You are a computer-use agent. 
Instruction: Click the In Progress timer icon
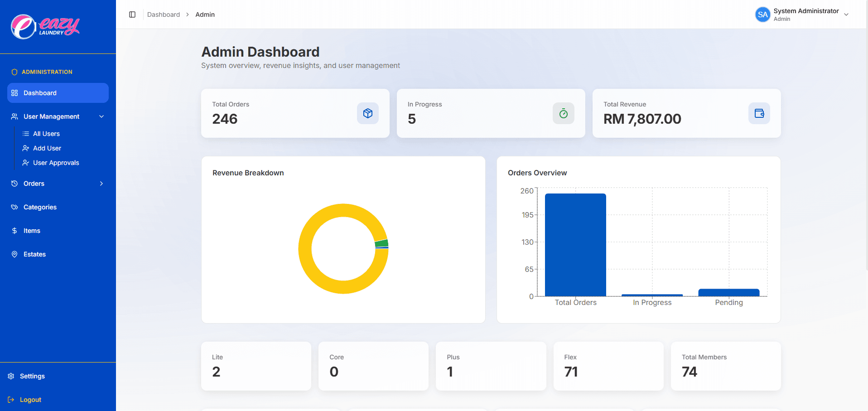point(563,113)
